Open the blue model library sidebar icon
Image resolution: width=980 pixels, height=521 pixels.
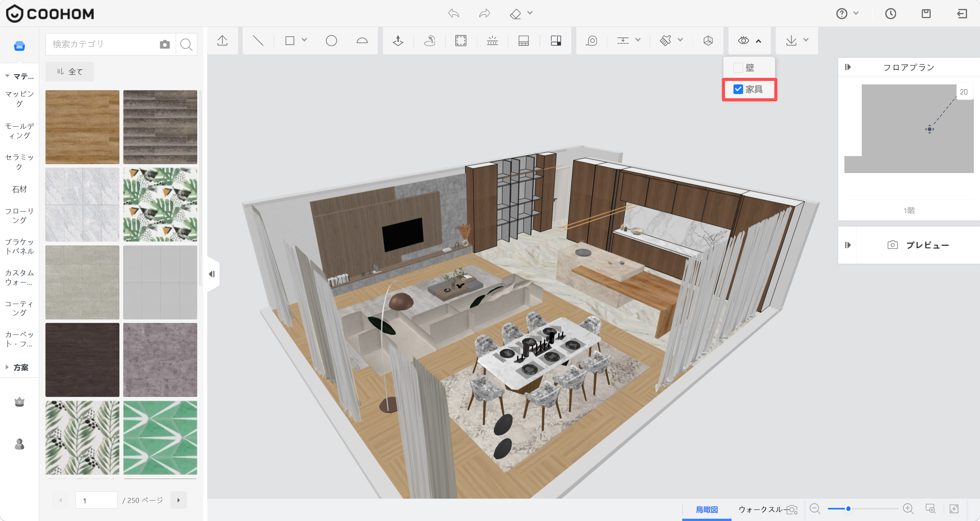click(x=20, y=46)
